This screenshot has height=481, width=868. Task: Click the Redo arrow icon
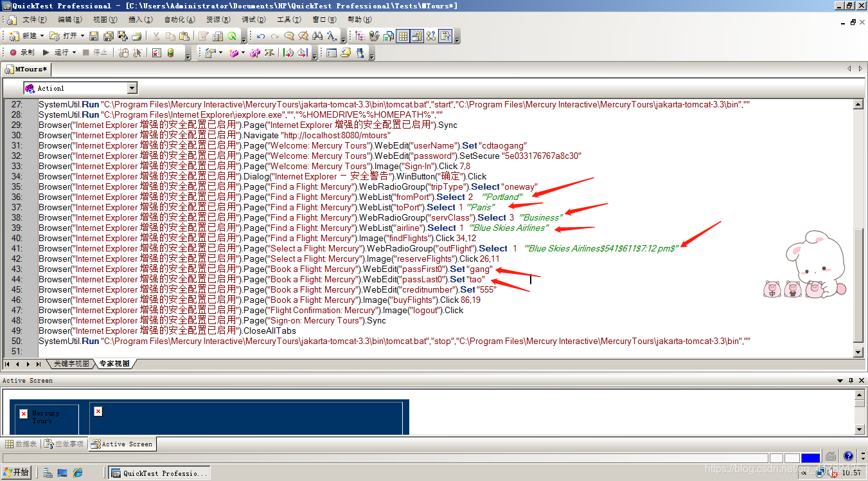(275, 36)
